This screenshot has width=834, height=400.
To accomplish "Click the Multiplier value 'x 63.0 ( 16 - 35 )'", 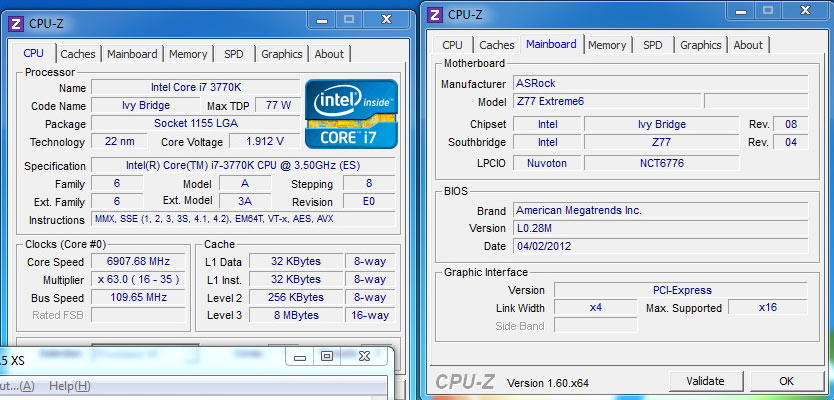I will click(138, 279).
